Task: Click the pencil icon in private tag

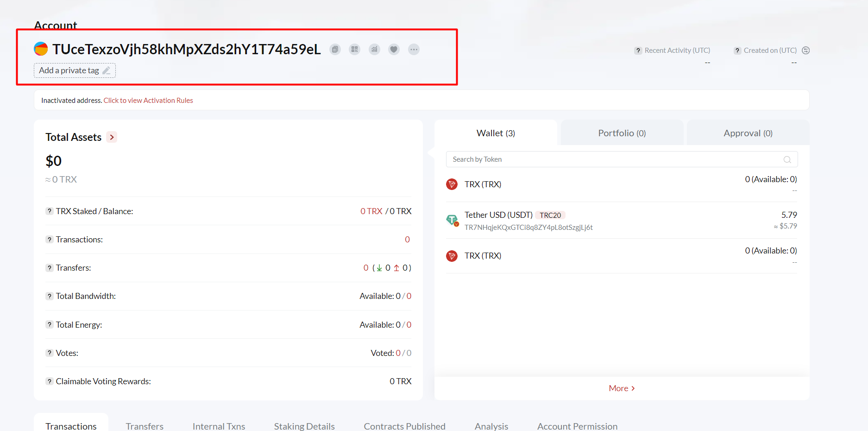Action: pos(107,70)
